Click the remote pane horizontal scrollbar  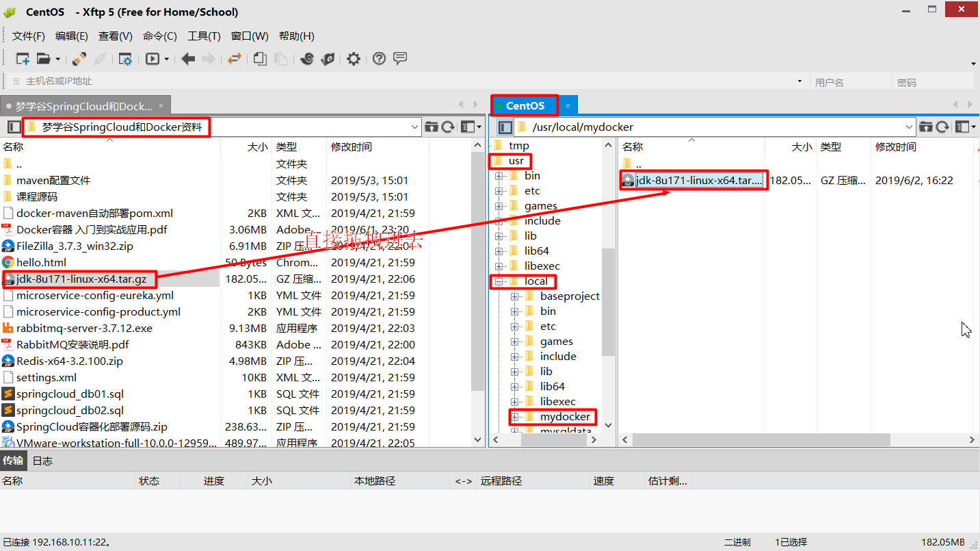(761, 440)
